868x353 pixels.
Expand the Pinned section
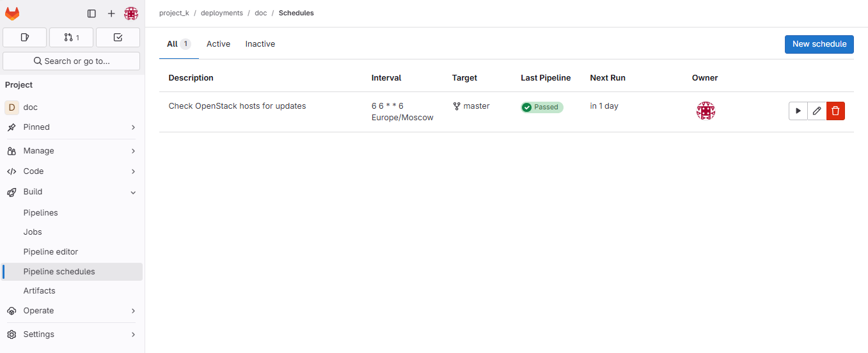[72, 127]
